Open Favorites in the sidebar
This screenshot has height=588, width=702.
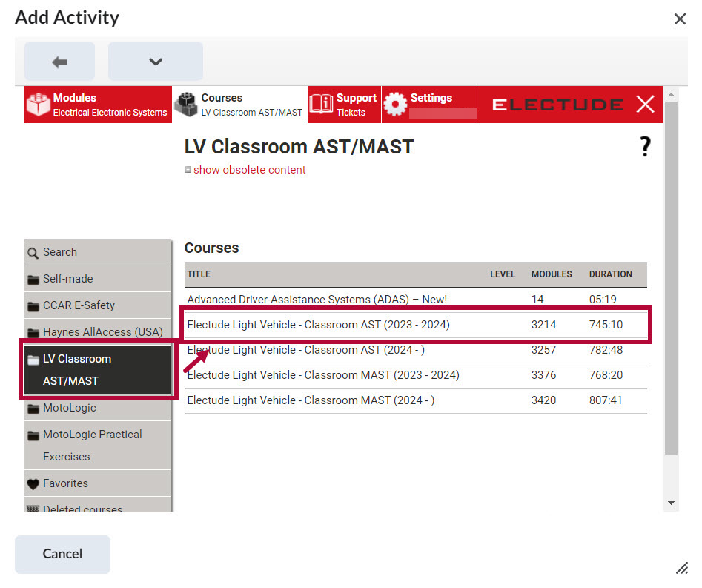tap(98, 483)
